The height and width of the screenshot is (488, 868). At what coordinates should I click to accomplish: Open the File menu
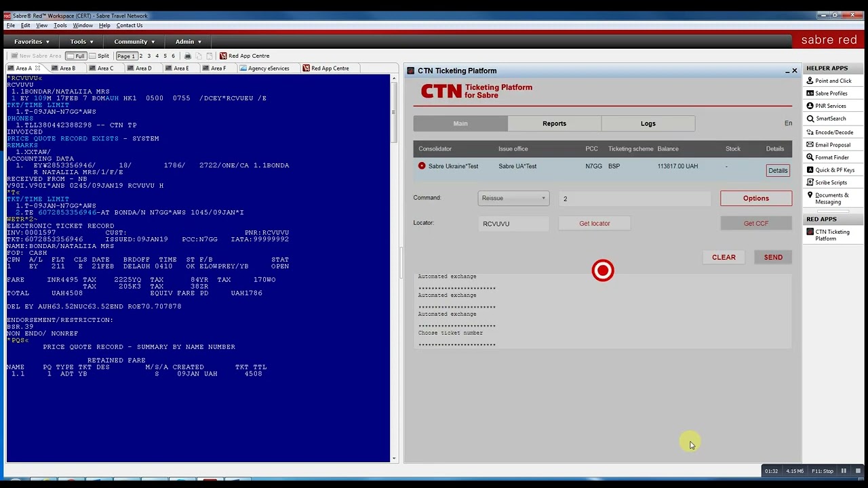[11, 25]
